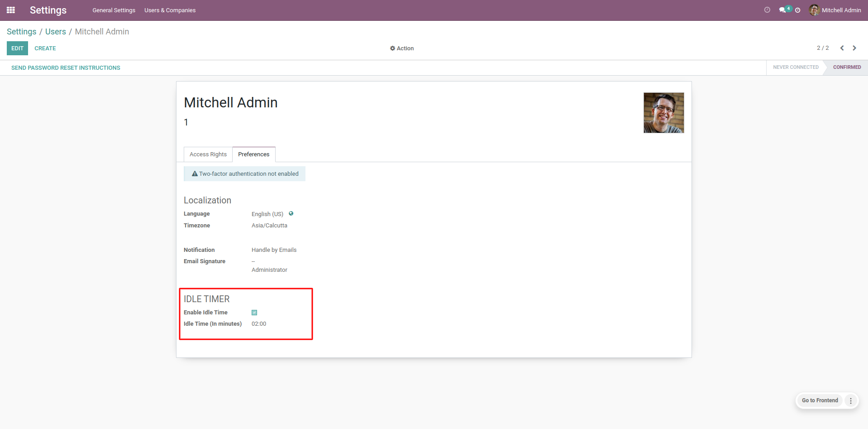Viewport: 868px width, 429px height.
Task: Open the activities clock icon beside messages
Action: (798, 10)
